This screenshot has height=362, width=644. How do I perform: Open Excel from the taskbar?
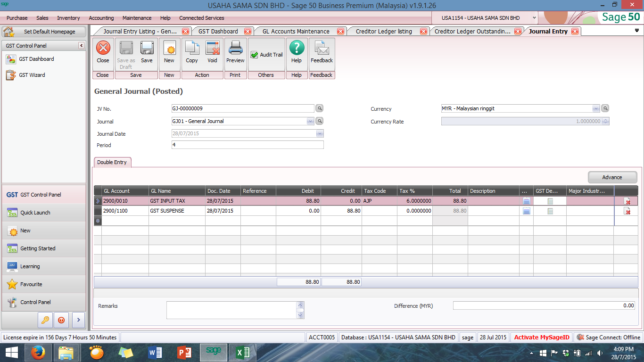(x=243, y=353)
